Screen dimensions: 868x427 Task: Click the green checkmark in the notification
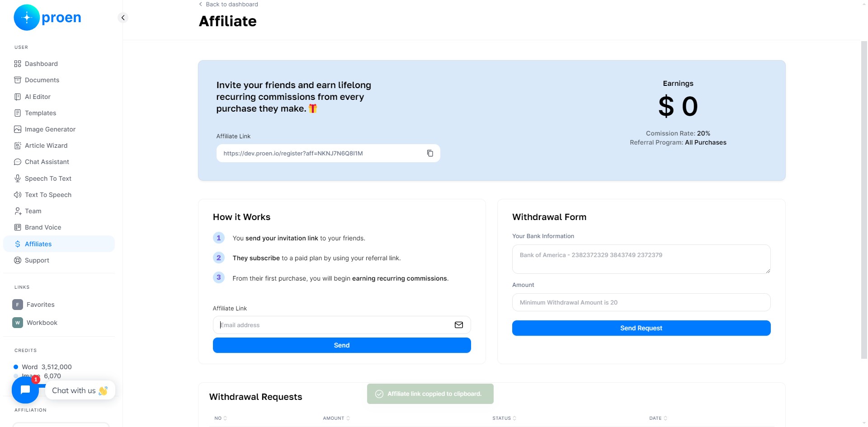pyautogui.click(x=379, y=394)
